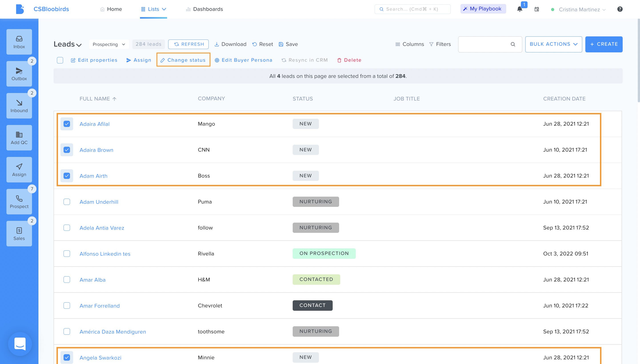The image size is (640, 364).
Task: Open the Adaira Afilal lead
Action: (95, 124)
